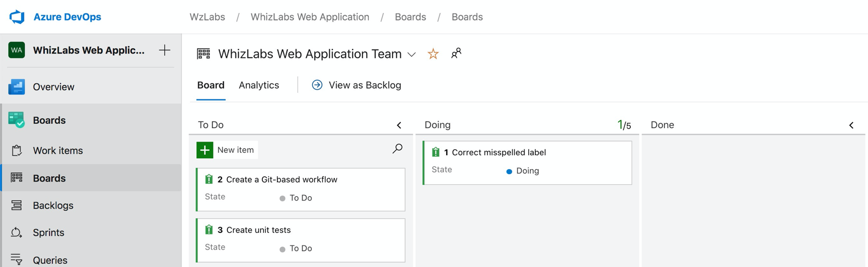Screen dimensions: 868x267
Task: Collapse the To Do column chevron
Action: click(399, 125)
